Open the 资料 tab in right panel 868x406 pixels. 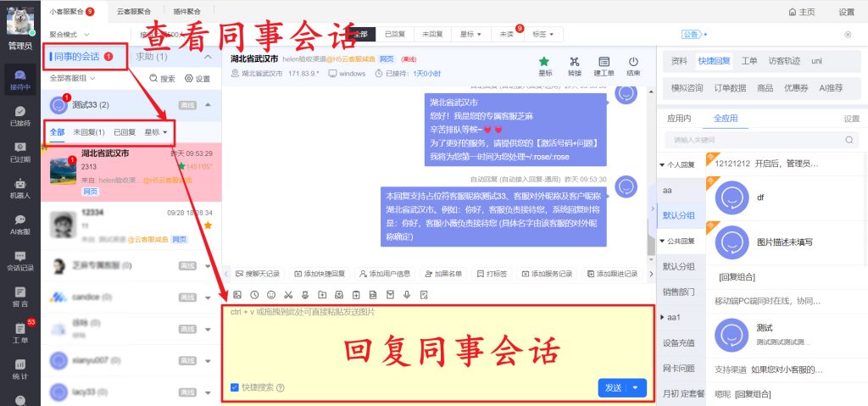(679, 61)
